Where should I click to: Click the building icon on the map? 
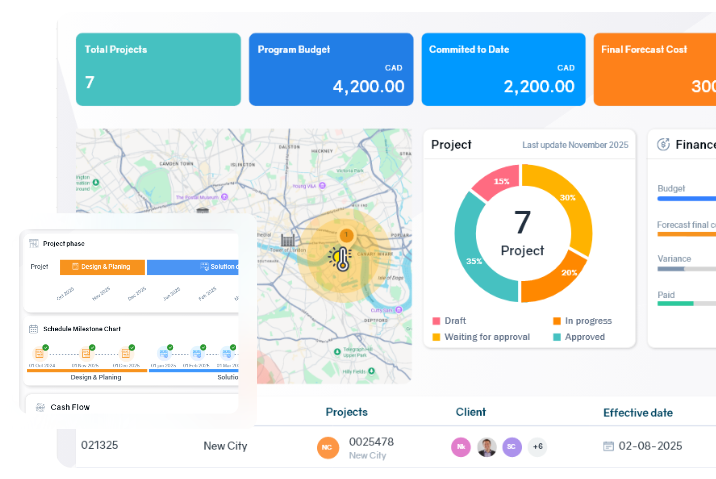[290, 241]
